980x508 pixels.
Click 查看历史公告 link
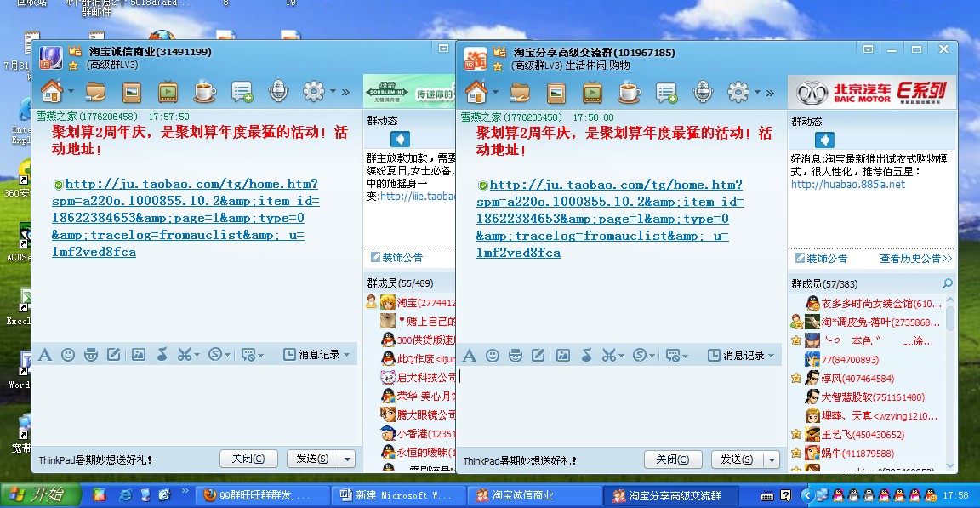coord(915,258)
